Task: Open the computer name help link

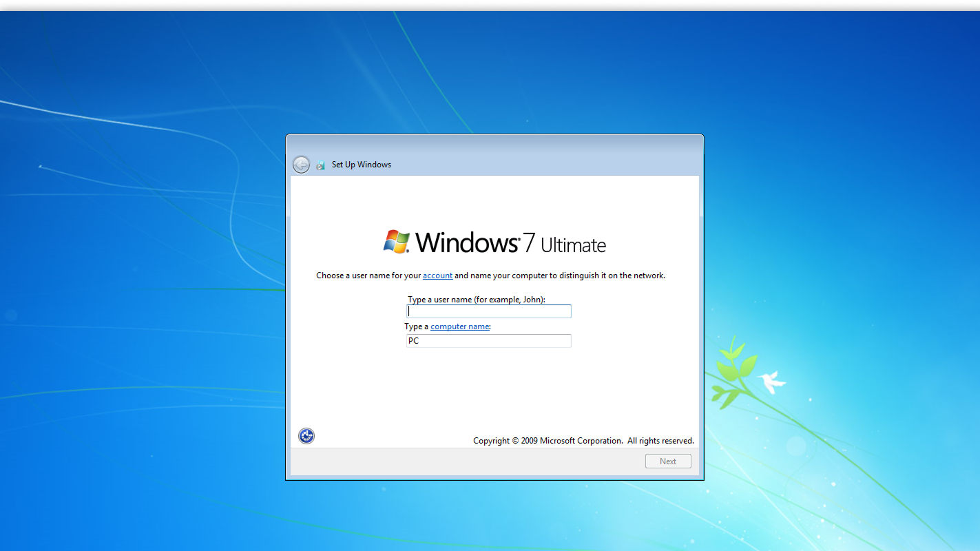Action: tap(460, 326)
